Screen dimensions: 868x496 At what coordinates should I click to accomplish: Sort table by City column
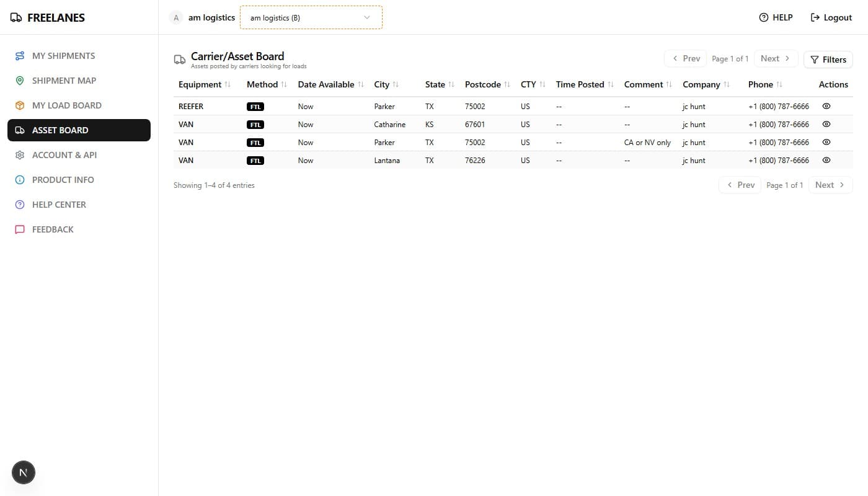point(386,84)
